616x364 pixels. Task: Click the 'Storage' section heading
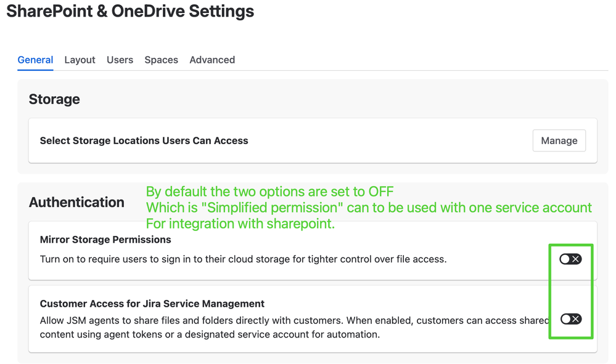coord(54,99)
